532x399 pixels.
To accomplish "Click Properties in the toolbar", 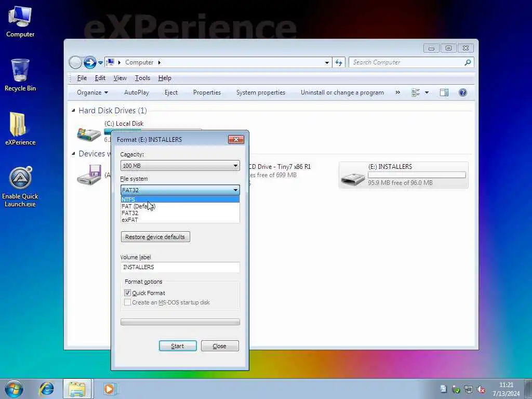I will click(207, 92).
